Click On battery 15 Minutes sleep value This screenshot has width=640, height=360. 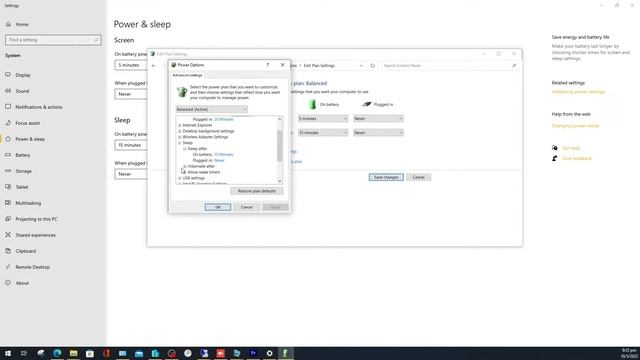223,155
